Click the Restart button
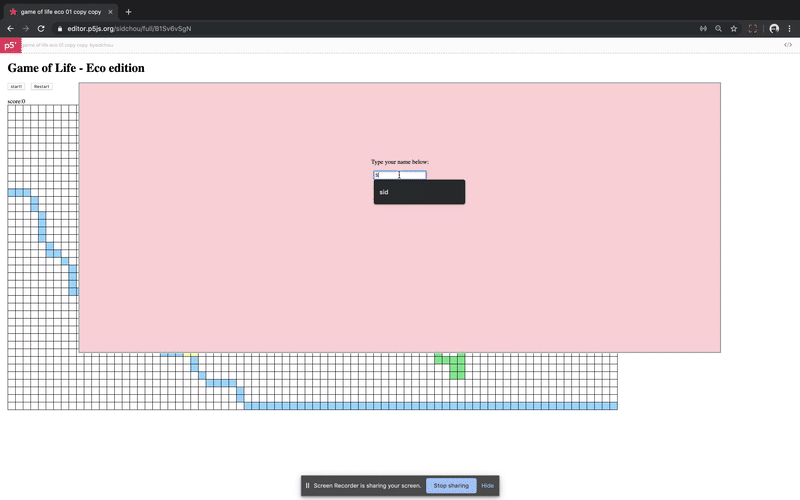The width and height of the screenshot is (800, 500). 41,86
